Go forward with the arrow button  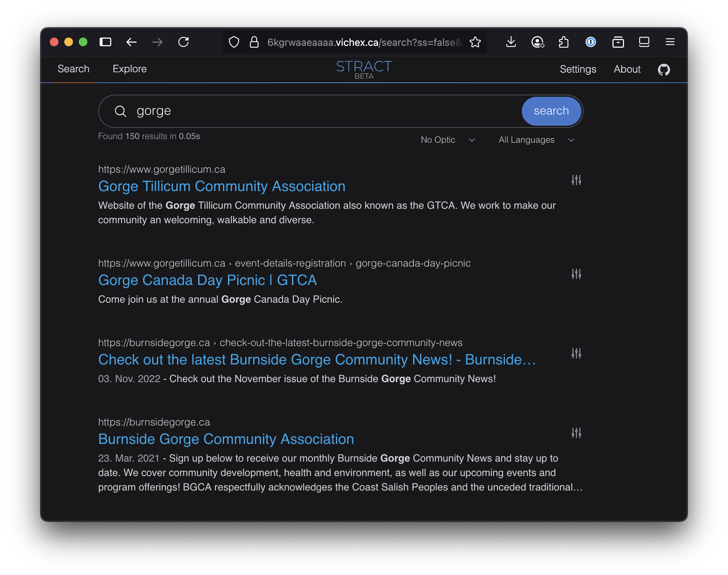point(157,42)
